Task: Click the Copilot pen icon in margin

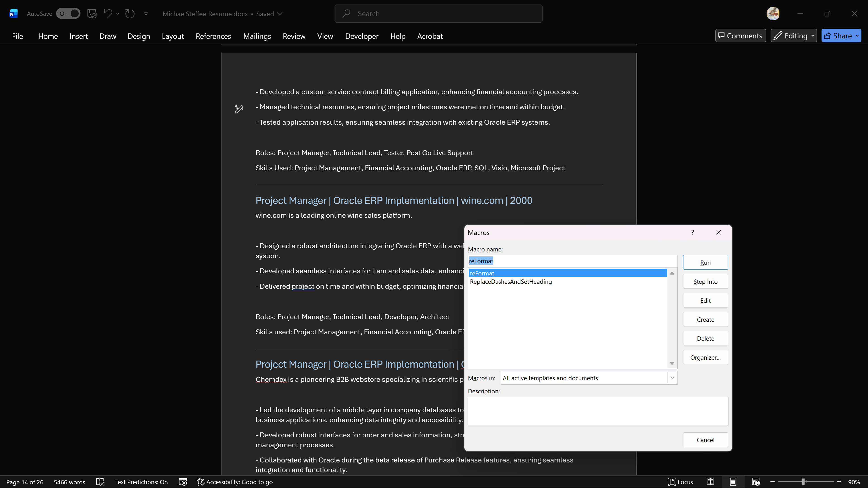Action: tap(238, 109)
